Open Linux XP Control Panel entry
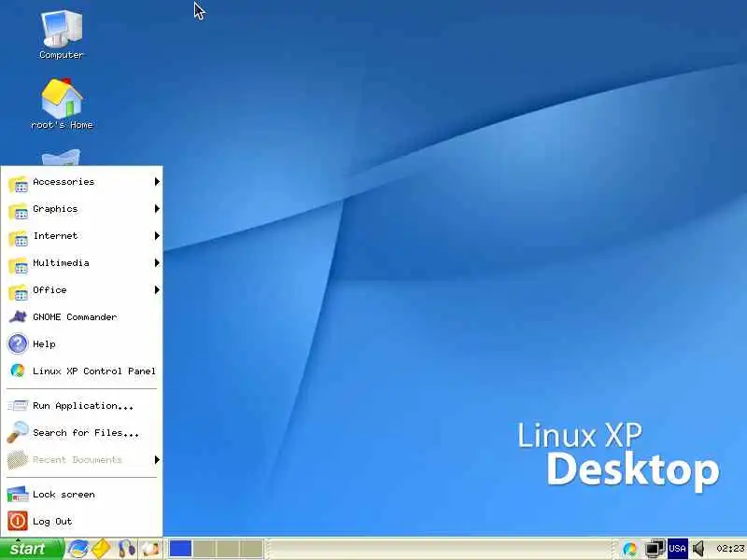 pyautogui.click(x=82, y=371)
